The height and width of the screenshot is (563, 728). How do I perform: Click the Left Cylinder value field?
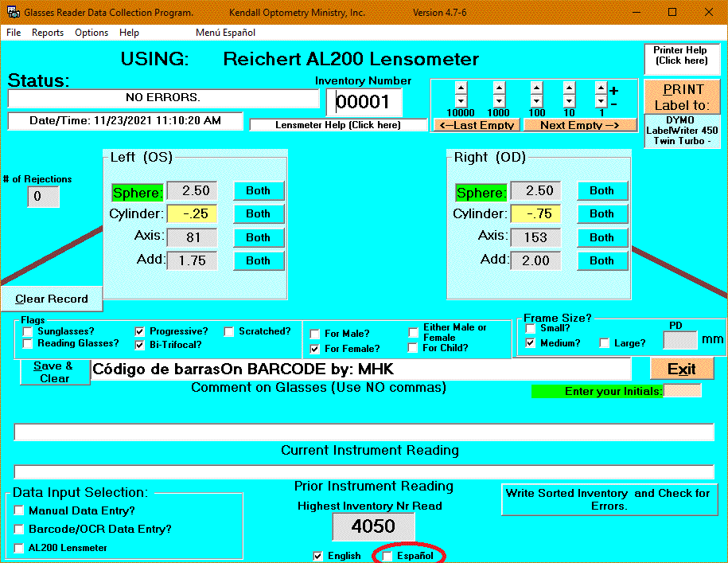192,214
